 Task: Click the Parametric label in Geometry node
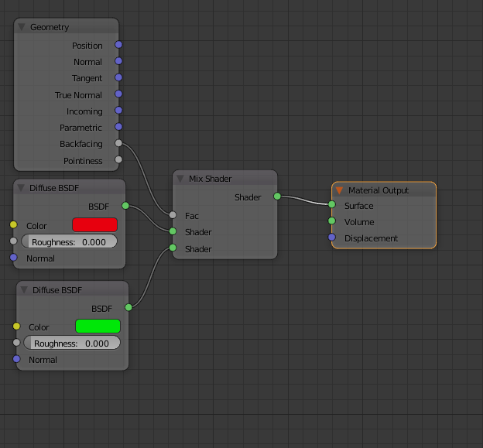point(80,128)
